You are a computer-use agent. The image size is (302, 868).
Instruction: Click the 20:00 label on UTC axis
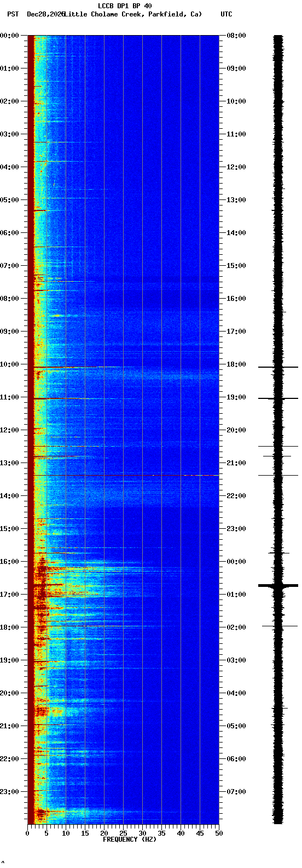pyautogui.click(x=236, y=430)
